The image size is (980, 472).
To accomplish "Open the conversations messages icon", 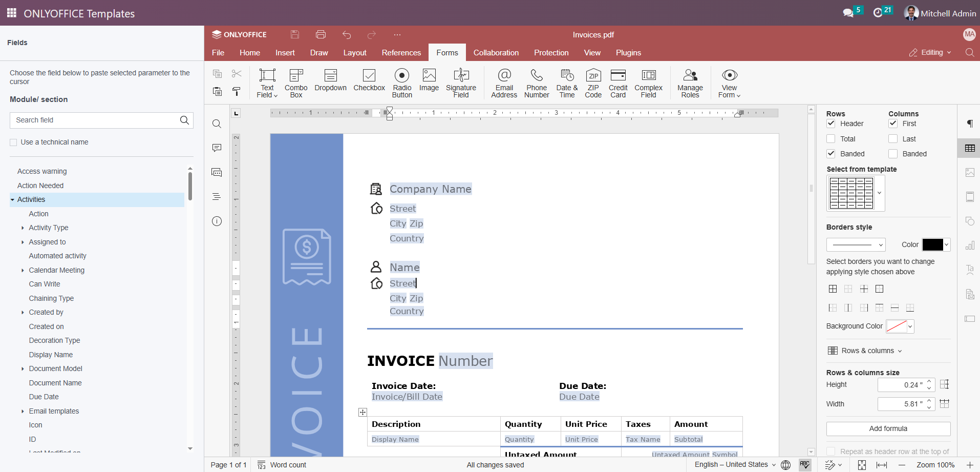I will pyautogui.click(x=848, y=13).
